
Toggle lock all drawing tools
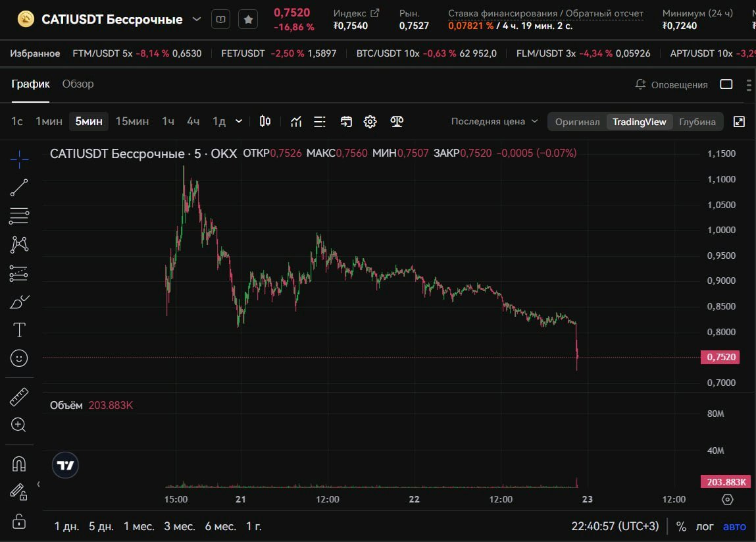pos(19,521)
